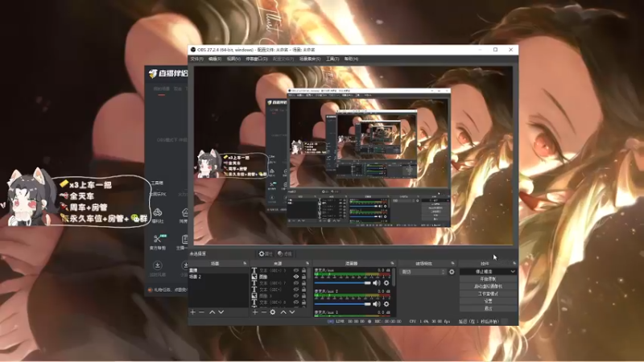Open the 工具(T) menu in OBS
The image size is (644, 362).
pos(332,59)
